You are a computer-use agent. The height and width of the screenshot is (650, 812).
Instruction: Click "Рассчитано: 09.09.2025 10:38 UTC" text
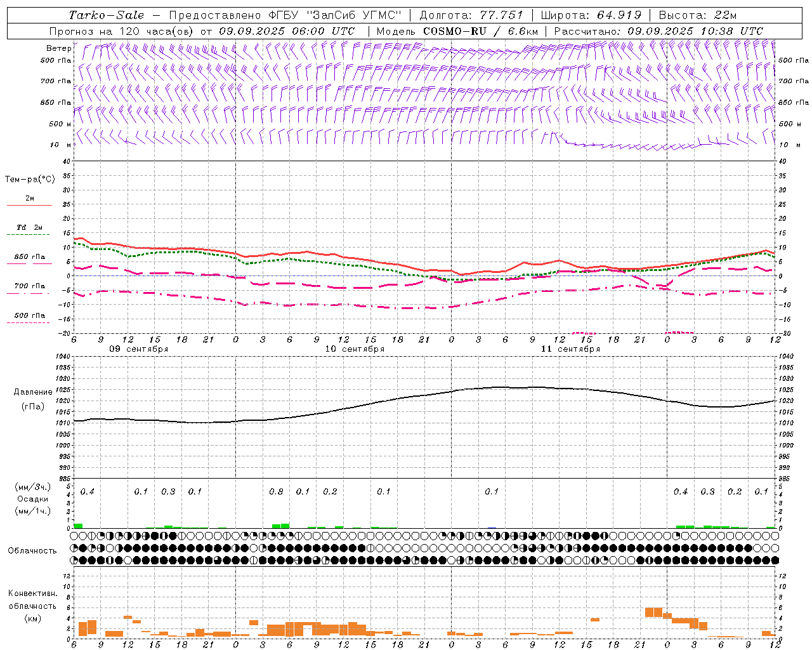pyautogui.click(x=658, y=31)
